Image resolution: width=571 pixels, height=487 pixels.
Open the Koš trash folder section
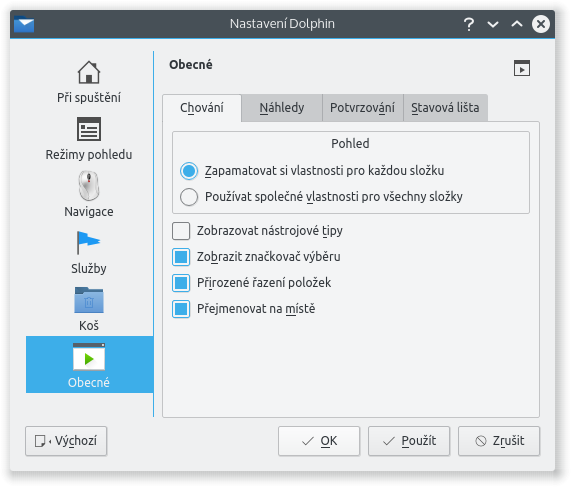pos(89,309)
